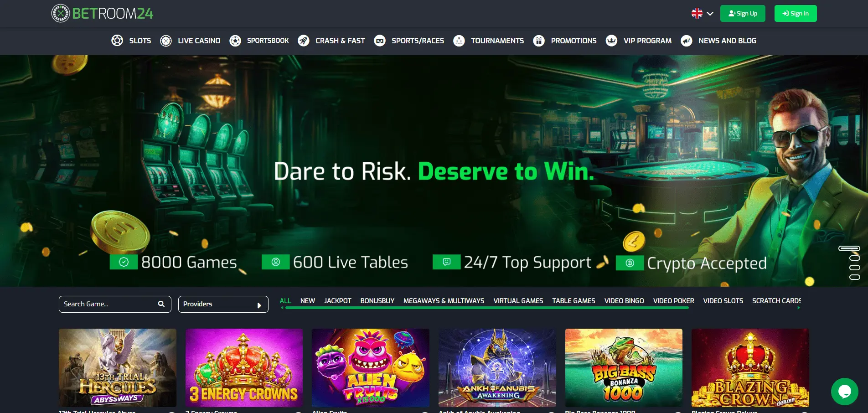Click the Live Casino chip icon
Screen dimensions: 868x413
coord(166,41)
